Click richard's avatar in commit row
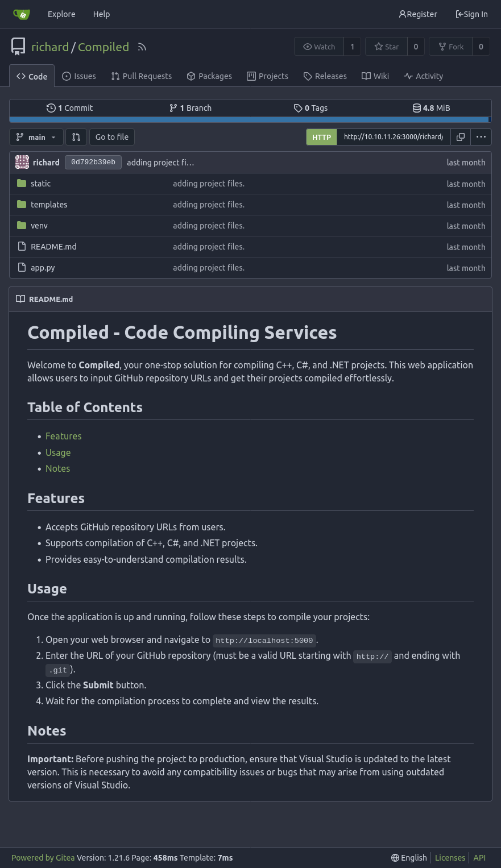501x868 pixels. click(22, 163)
